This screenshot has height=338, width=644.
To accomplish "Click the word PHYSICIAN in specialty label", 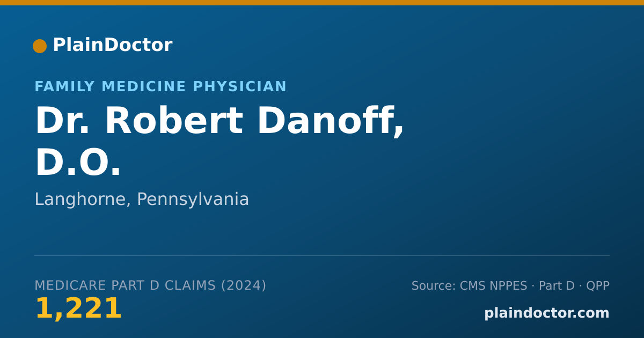I will [x=239, y=87].
